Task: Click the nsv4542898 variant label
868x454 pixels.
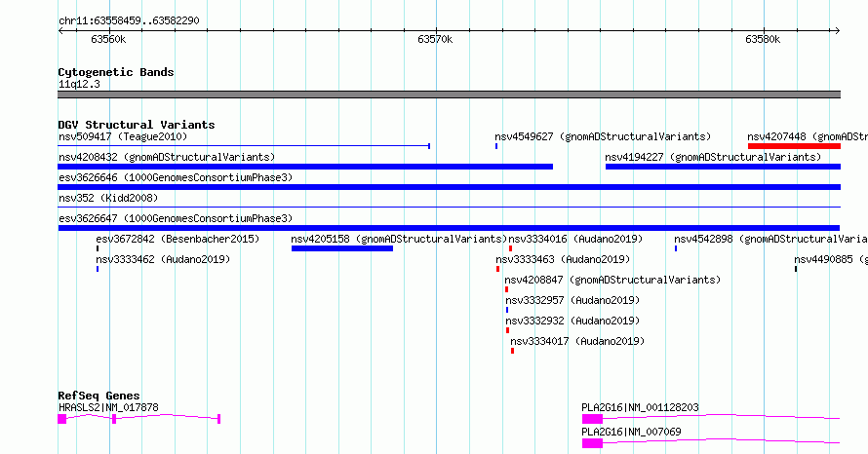Action: pyautogui.click(x=770, y=239)
